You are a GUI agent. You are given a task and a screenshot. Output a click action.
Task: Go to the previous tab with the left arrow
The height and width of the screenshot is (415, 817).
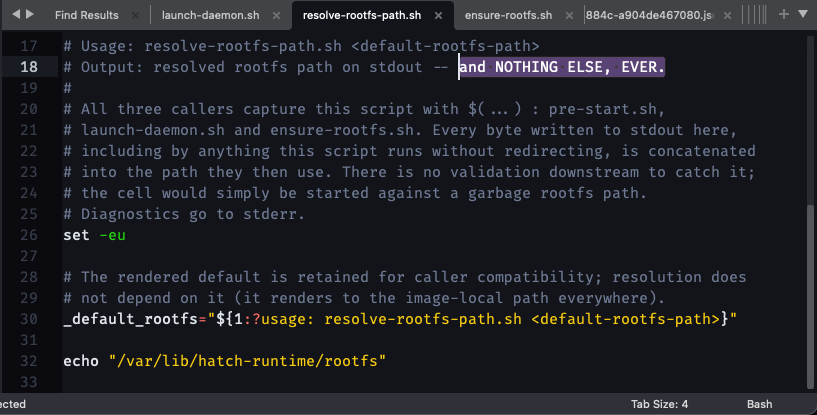tap(16, 15)
